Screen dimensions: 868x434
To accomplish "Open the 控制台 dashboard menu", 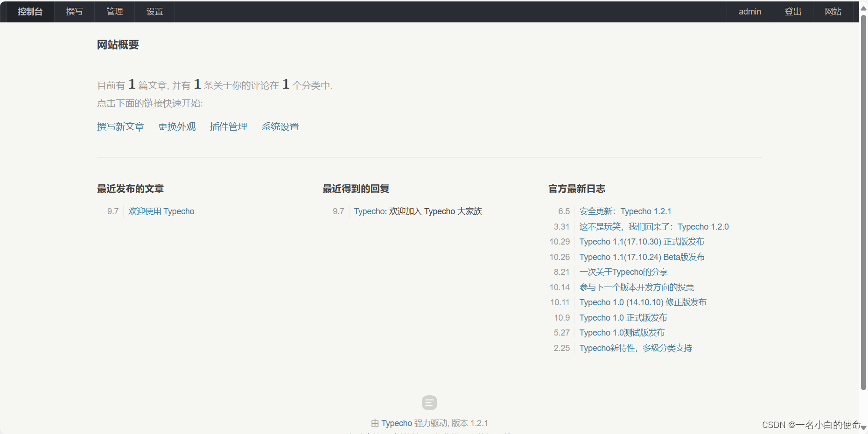I will [x=30, y=12].
